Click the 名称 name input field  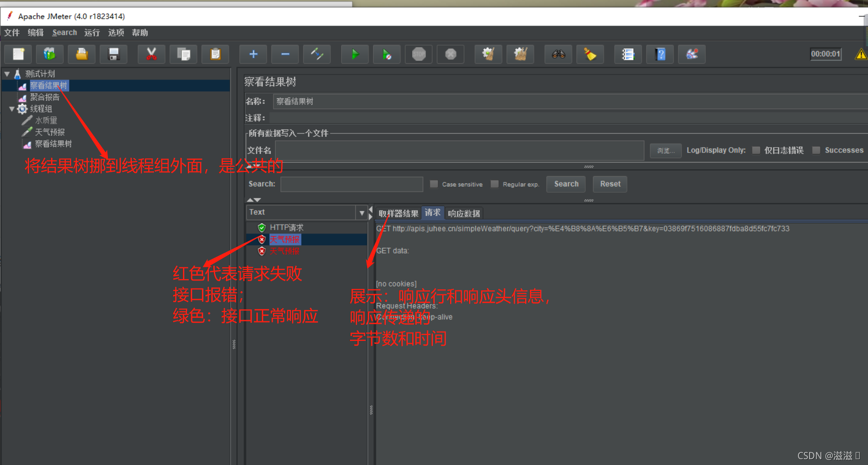pyautogui.click(x=570, y=102)
